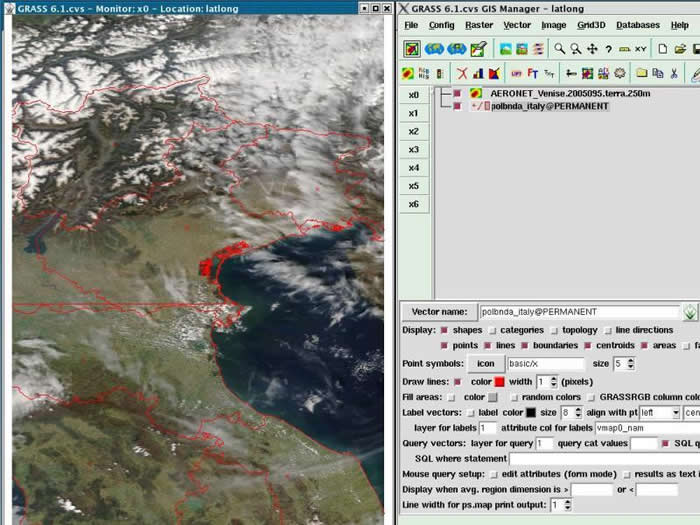The width and height of the screenshot is (700, 525).
Task: Open the Image menu
Action: (x=554, y=25)
